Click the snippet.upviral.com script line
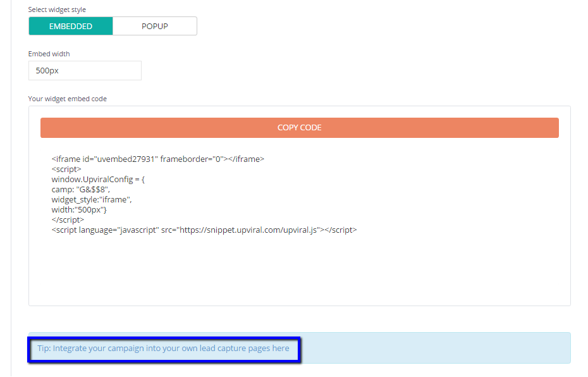Screen dimensions: 588x377 tap(204, 230)
